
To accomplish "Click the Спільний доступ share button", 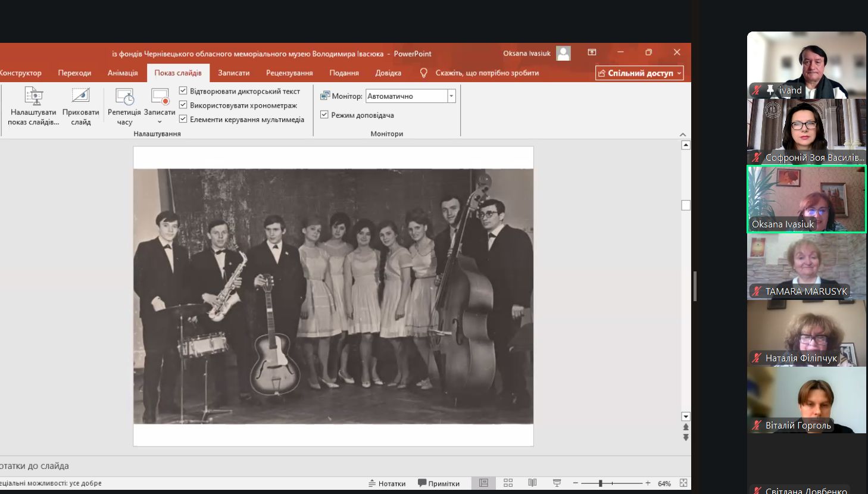I will (639, 73).
